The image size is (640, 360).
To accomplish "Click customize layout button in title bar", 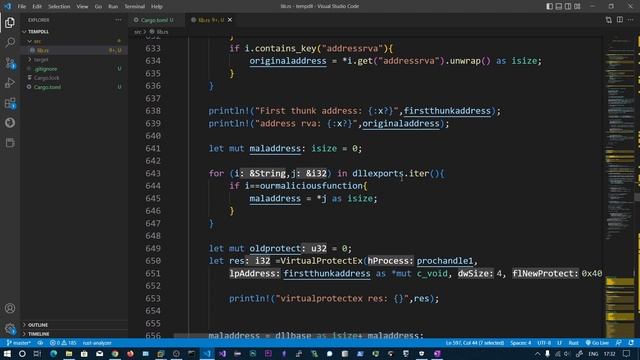I will [x=577, y=7].
